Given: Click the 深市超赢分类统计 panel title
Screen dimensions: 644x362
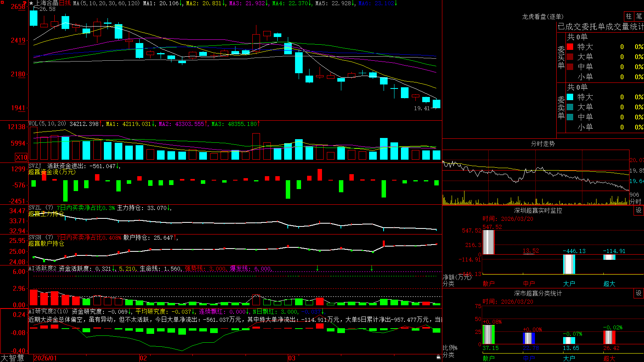Looking at the screenshot, I should (x=538, y=293).
